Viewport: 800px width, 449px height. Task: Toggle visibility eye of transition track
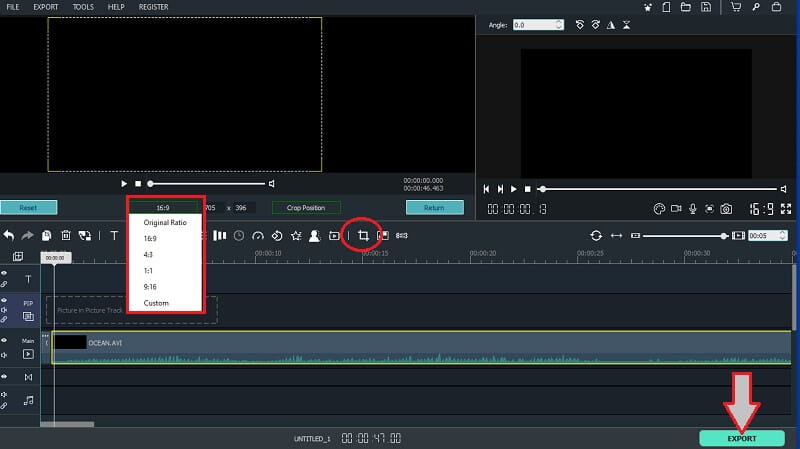(x=4, y=377)
